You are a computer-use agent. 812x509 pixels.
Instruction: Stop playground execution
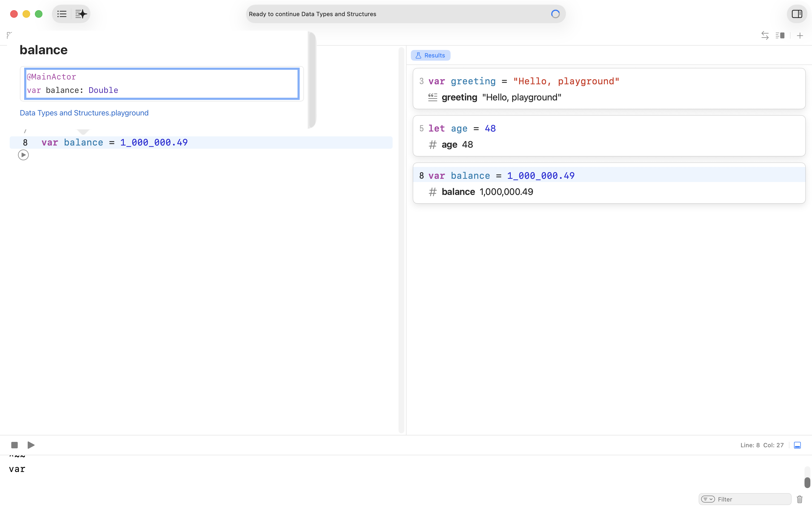point(15,445)
